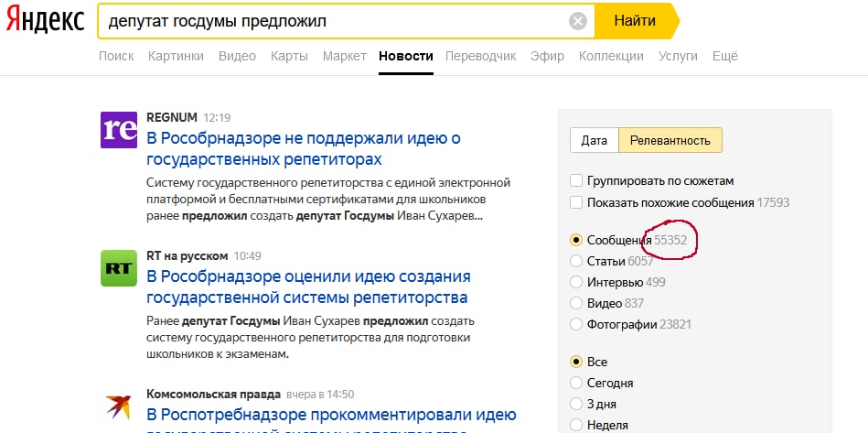Switch to the Карты tab
This screenshot has width=868, height=433.
click(x=290, y=56)
